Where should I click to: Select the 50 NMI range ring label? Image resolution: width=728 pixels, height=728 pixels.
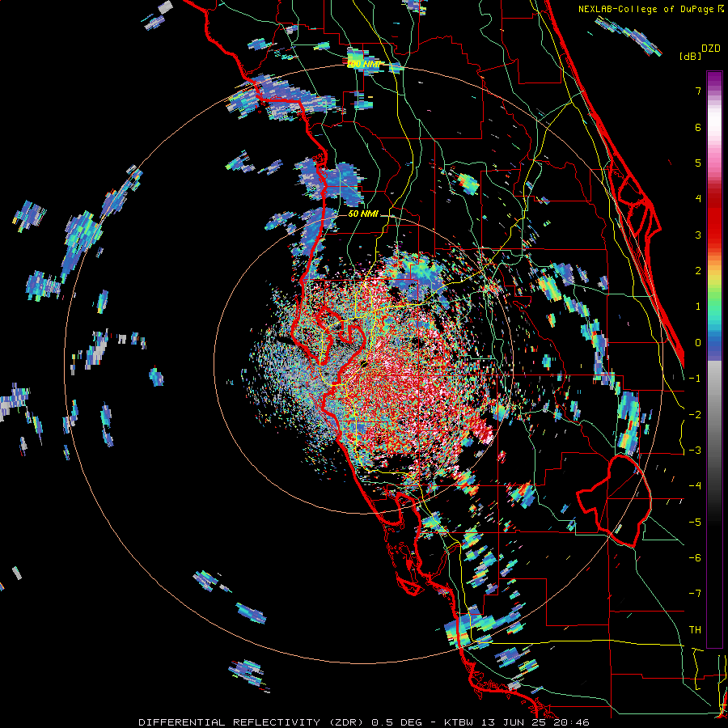pos(363,214)
